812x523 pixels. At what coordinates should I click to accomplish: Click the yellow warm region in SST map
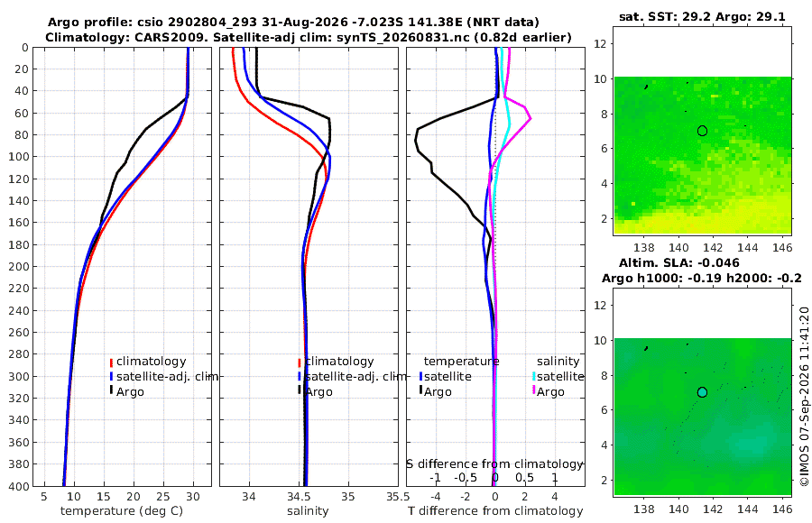click(x=725, y=220)
